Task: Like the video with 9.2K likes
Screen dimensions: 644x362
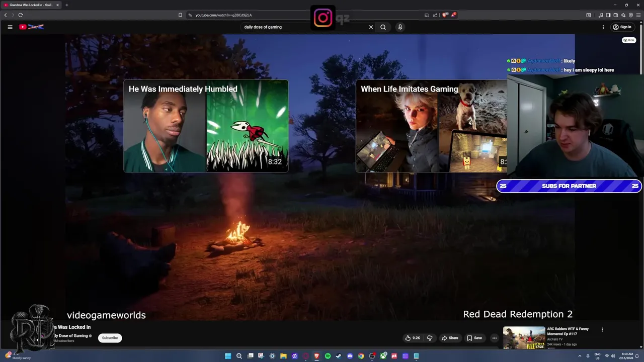Action: point(413,338)
